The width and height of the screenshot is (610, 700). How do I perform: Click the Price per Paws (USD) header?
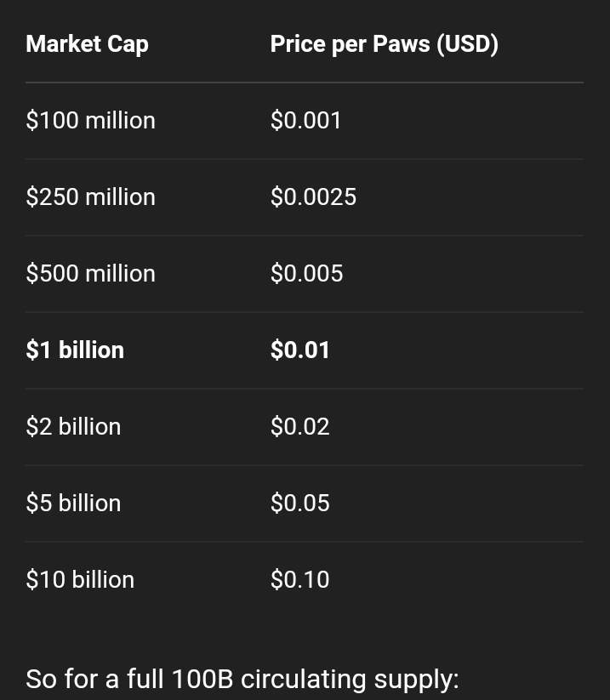385,44
